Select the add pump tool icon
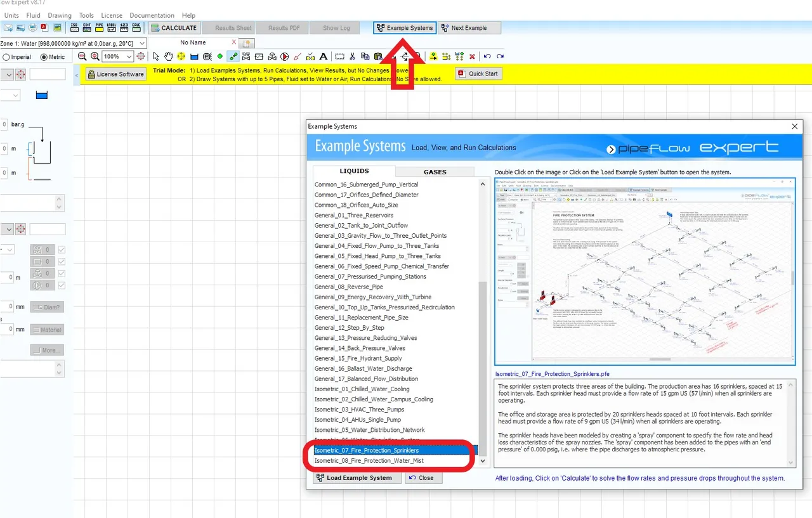The image size is (812, 518). coord(285,56)
